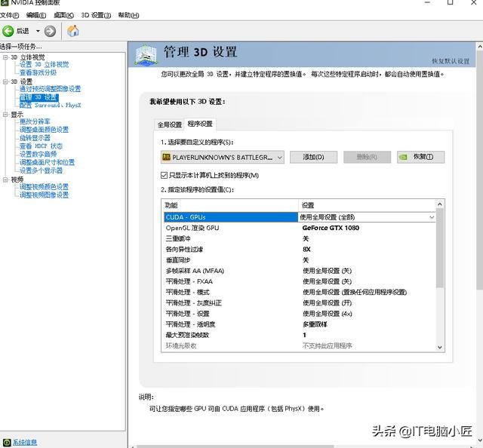The height and width of the screenshot is (448, 483).
Task: Click the settings list scroll-up arrow
Action: [x=440, y=204]
